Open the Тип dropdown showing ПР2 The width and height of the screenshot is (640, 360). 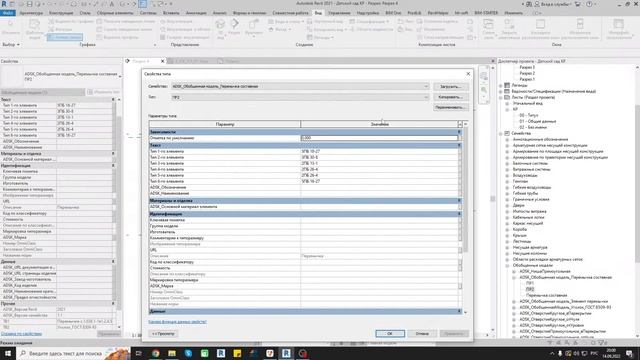[426, 97]
